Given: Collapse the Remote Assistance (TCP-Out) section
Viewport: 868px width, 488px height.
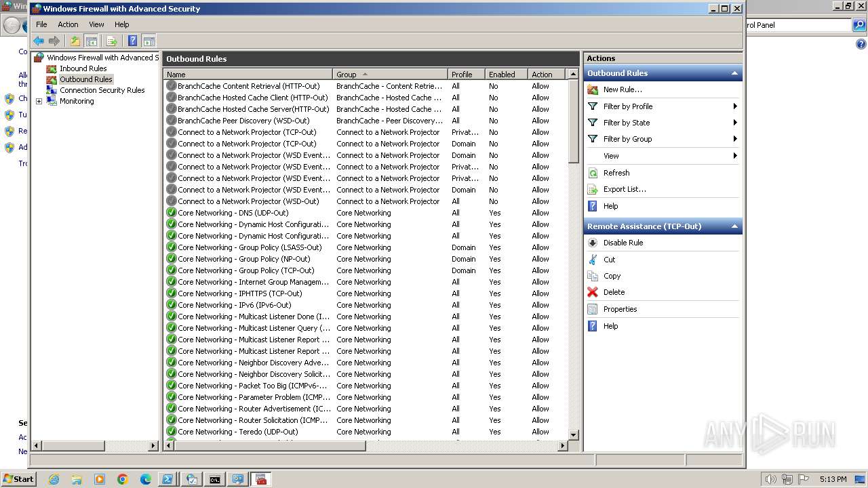Looking at the screenshot, I should [734, 226].
